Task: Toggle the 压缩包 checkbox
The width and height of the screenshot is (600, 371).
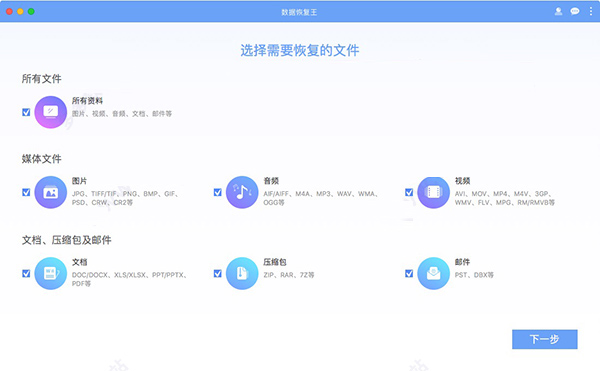Action: tap(217, 273)
